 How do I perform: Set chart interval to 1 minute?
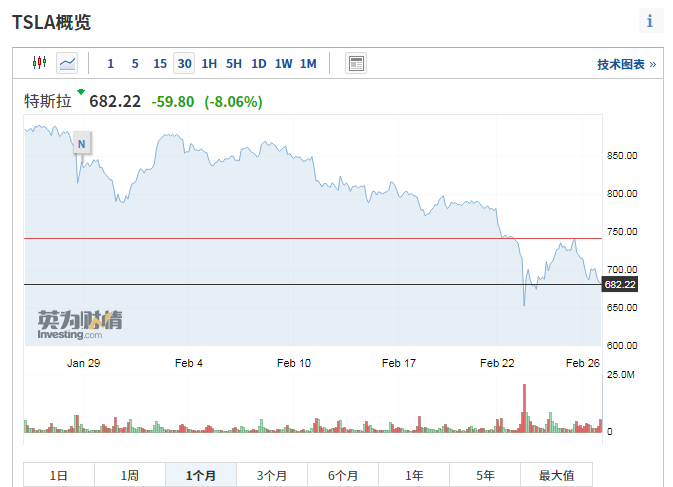click(110, 64)
